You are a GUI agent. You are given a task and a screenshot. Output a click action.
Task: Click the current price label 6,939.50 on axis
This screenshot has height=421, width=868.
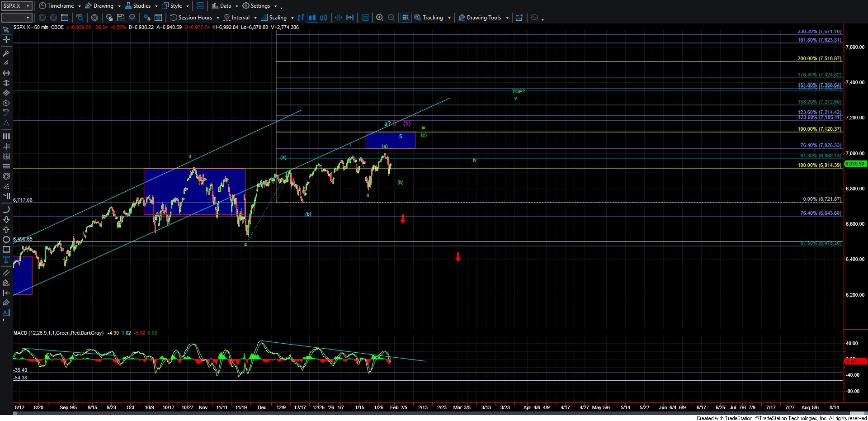click(x=855, y=164)
